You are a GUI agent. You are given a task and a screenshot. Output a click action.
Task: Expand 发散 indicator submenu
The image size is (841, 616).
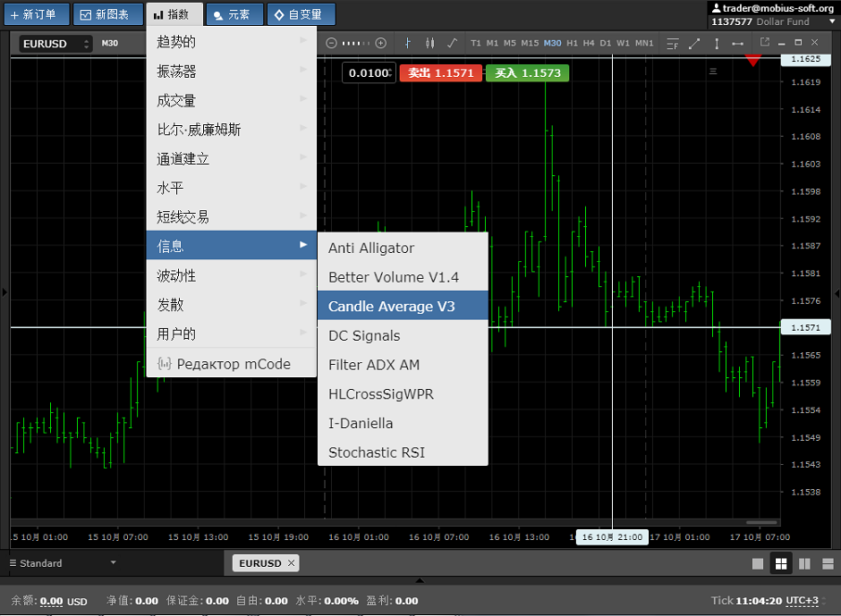[231, 305]
